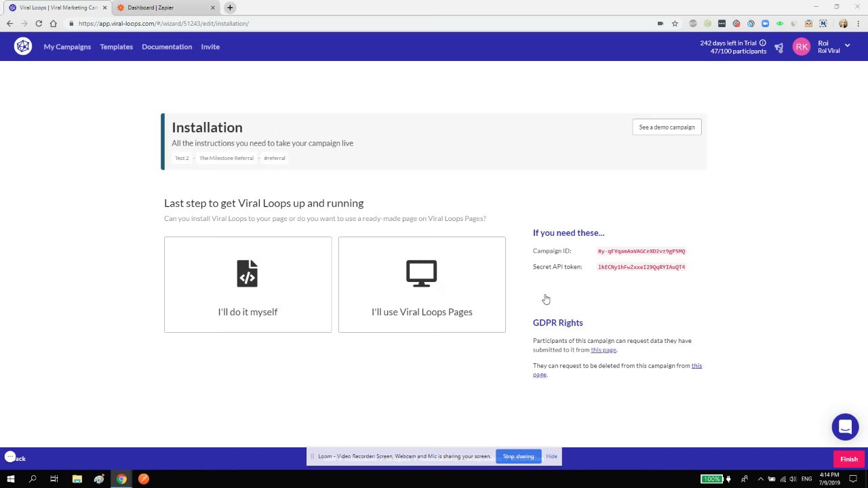
Task: Bookmark this page with star icon
Action: click(675, 23)
